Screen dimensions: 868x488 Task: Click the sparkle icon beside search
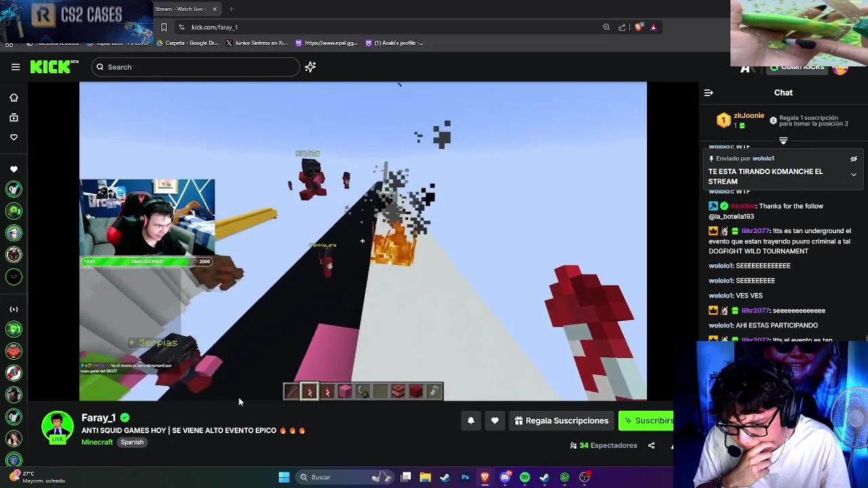(310, 66)
